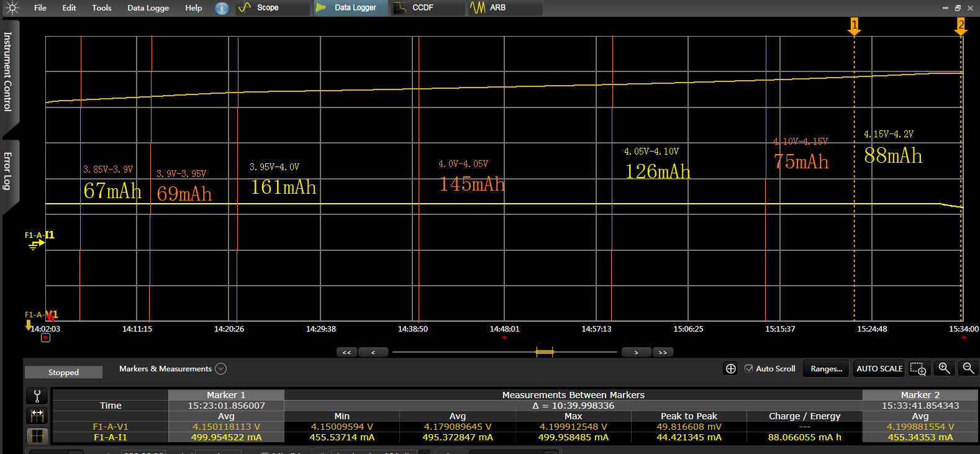
Task: Minimize the application window
Action: coord(945,8)
